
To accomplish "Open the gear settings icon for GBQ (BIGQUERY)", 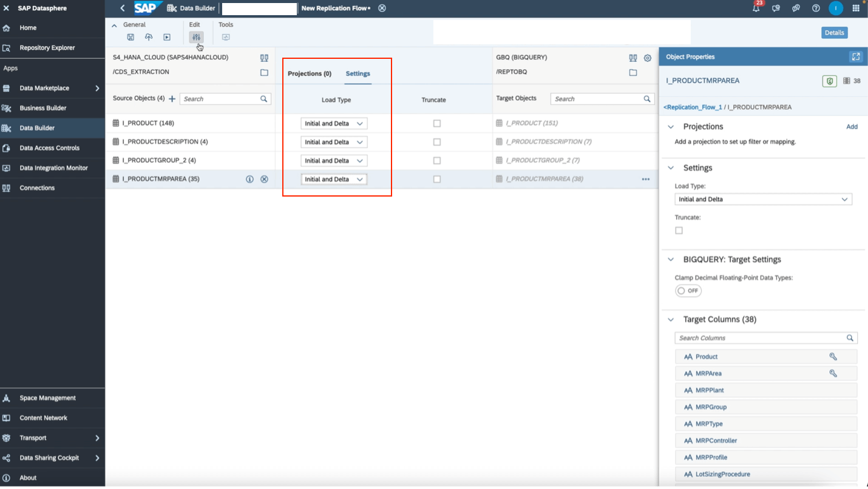I will (x=647, y=57).
